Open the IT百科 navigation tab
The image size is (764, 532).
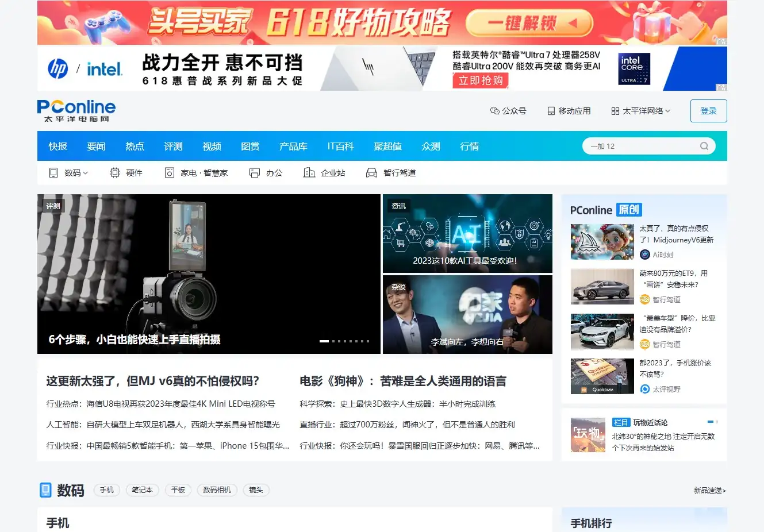point(340,147)
